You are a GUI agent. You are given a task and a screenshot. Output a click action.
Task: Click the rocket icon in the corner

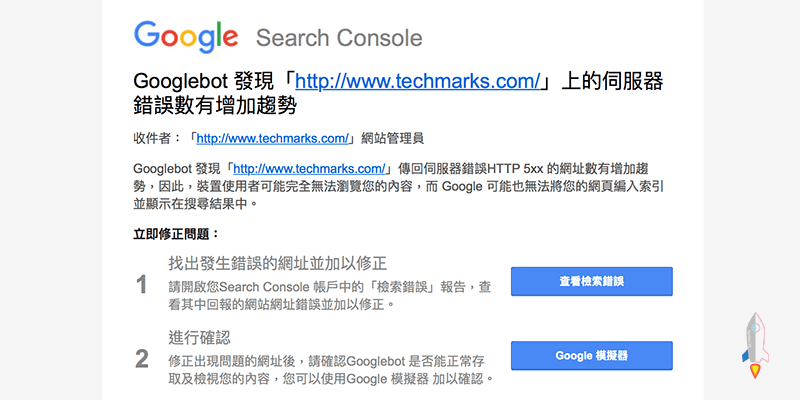click(755, 345)
